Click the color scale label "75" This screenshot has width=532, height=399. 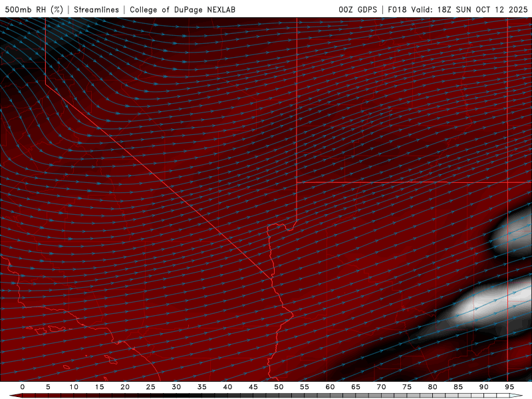pyautogui.click(x=407, y=387)
